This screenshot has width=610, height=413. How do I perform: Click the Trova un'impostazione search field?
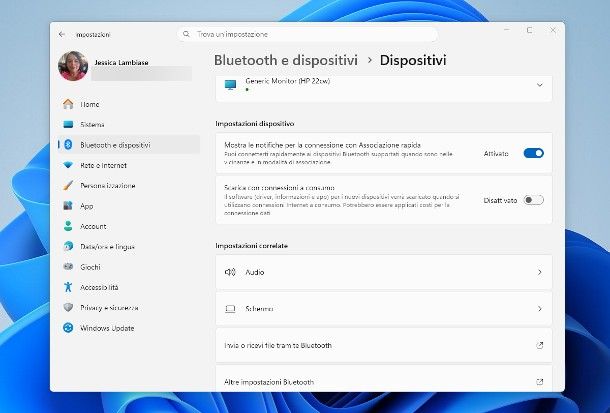pos(308,34)
